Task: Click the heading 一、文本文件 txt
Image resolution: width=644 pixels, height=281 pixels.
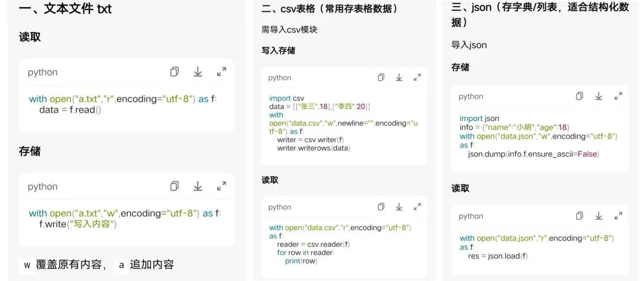Action: [x=66, y=8]
